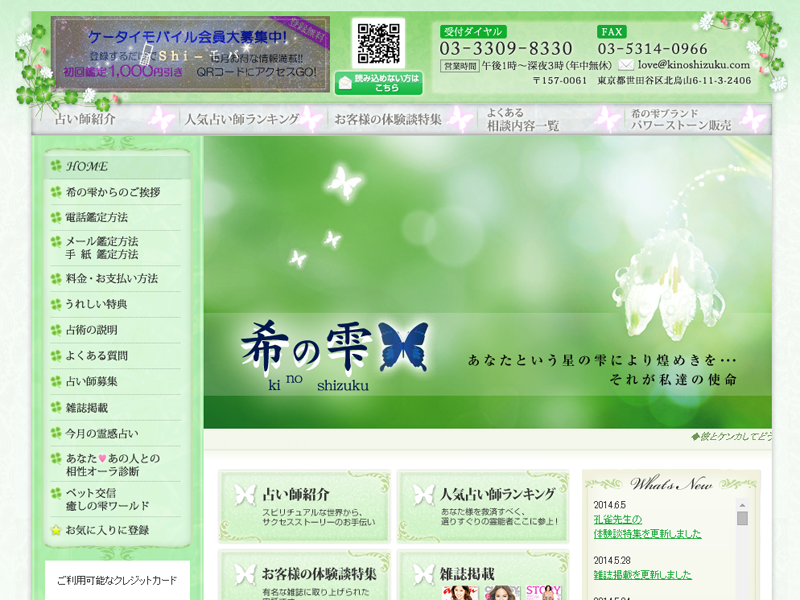This screenshot has height=600, width=800.
Task: Click the date 2014.6.5 in What's New
Action: [x=610, y=505]
